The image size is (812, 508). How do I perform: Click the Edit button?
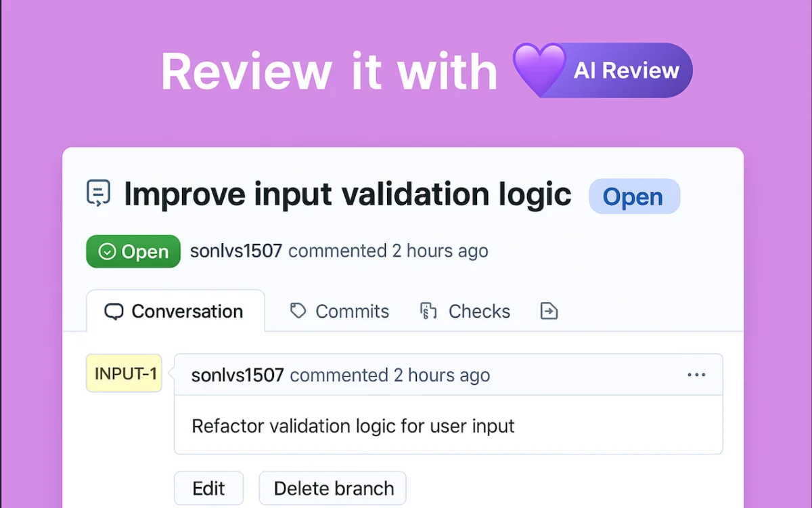(208, 488)
